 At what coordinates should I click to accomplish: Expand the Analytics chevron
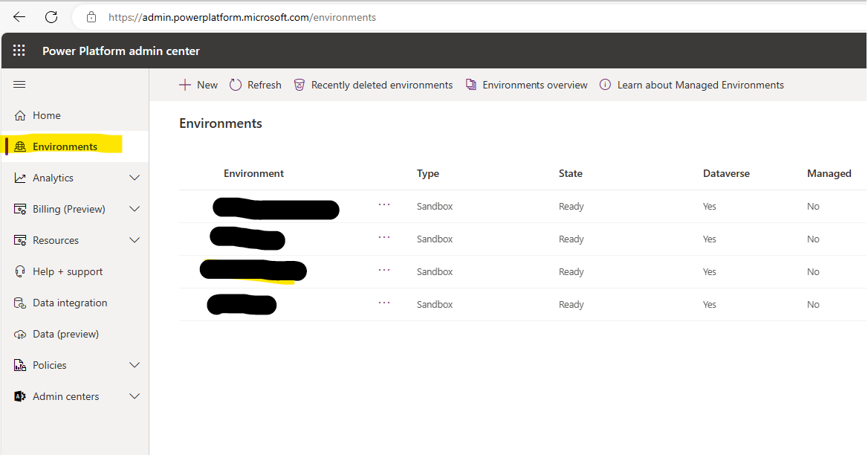(x=135, y=178)
